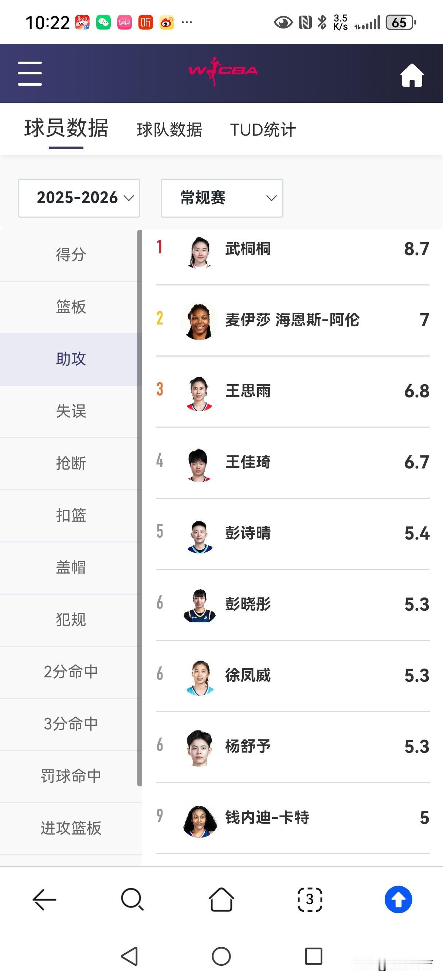The width and height of the screenshot is (443, 980).
Task: Tap the blue scroll-to-top arrow button
Action: [x=398, y=899]
